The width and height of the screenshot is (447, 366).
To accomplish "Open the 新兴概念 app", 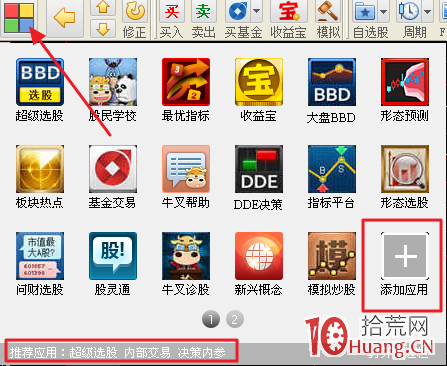I will click(259, 256).
